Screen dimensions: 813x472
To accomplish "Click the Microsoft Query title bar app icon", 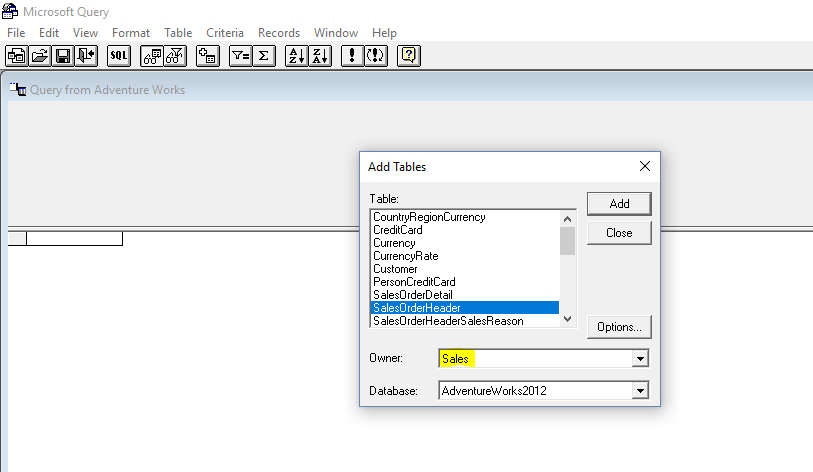I will click(10, 11).
